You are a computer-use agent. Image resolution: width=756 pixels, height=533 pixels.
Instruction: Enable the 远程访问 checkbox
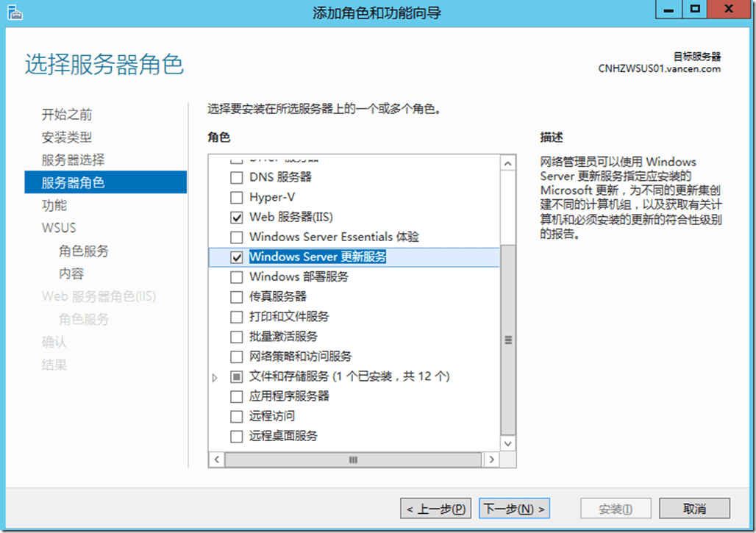click(236, 416)
